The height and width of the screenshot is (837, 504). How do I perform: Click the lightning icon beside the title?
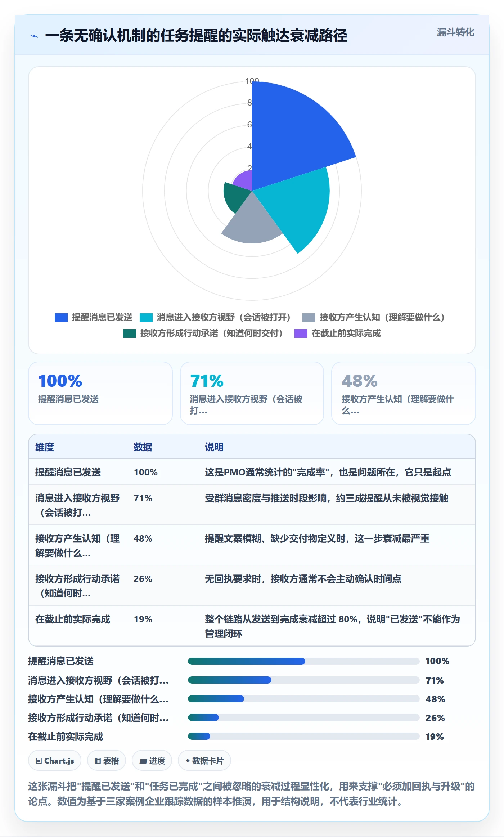pyautogui.click(x=34, y=36)
